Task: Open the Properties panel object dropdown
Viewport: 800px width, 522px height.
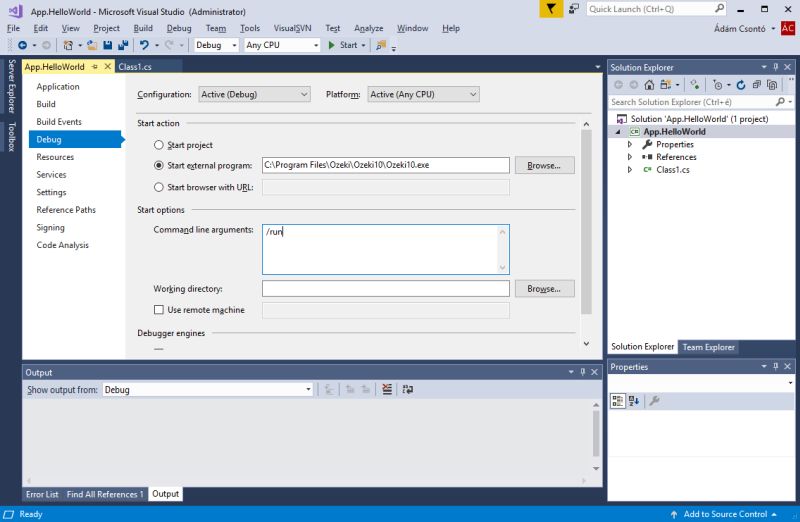Action: [x=790, y=383]
